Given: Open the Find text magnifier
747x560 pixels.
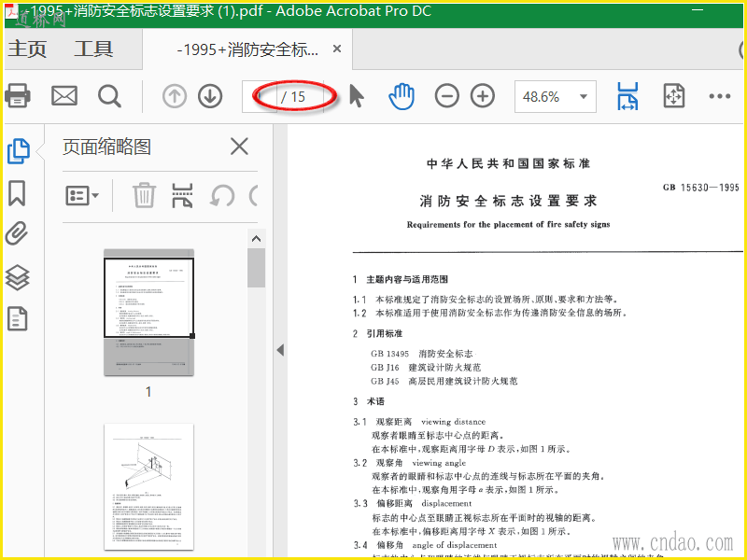Looking at the screenshot, I should click(109, 96).
